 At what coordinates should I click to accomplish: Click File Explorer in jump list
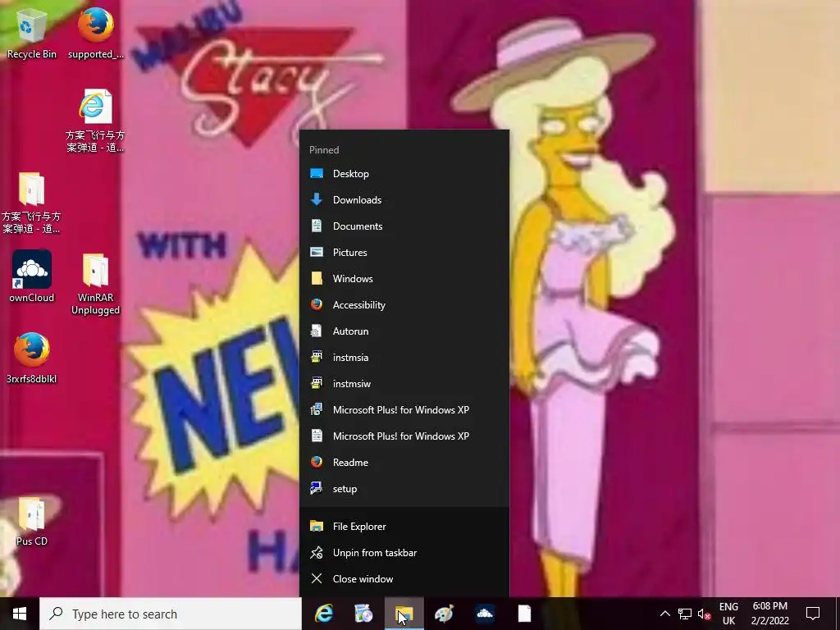point(404,526)
